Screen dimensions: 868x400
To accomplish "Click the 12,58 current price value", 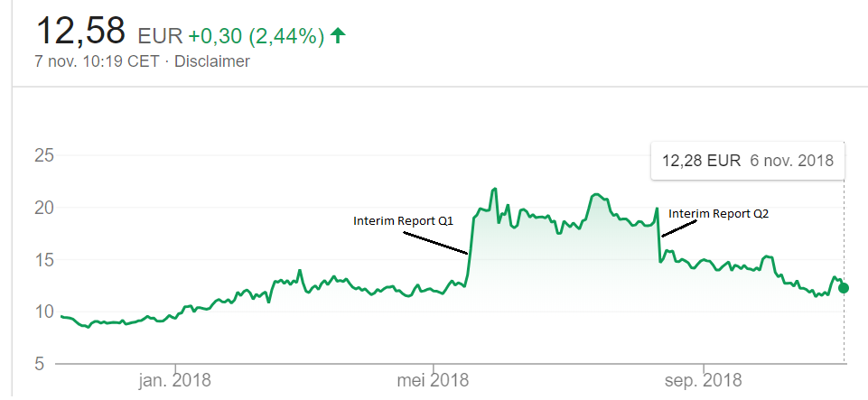I will (x=80, y=31).
